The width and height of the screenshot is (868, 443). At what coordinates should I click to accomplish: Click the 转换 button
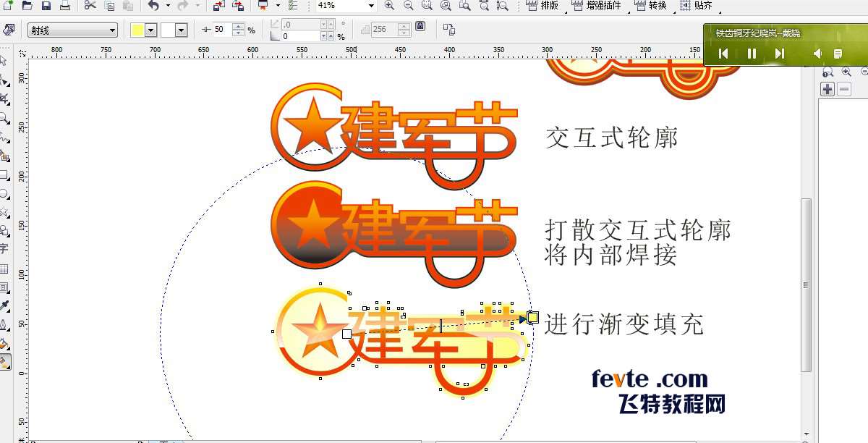point(651,6)
